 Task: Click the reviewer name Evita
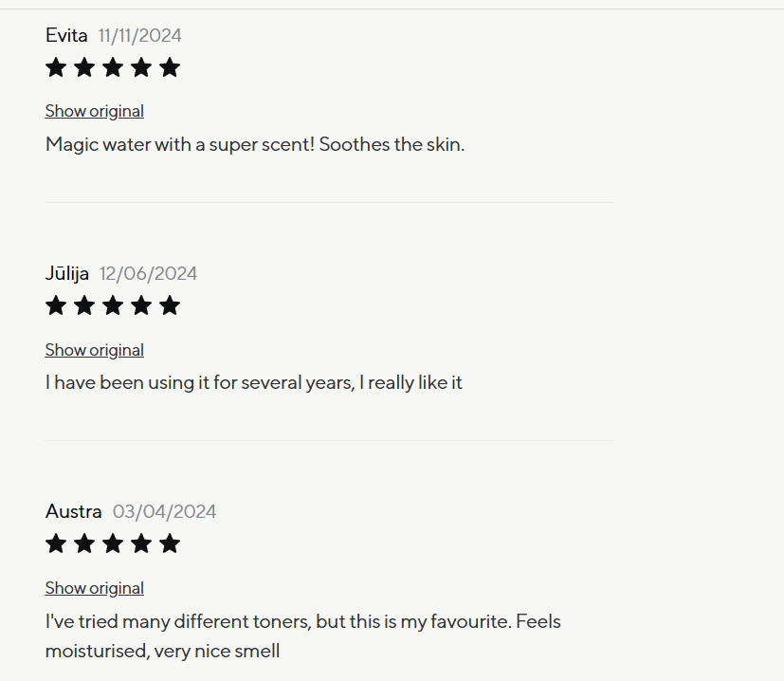66,36
